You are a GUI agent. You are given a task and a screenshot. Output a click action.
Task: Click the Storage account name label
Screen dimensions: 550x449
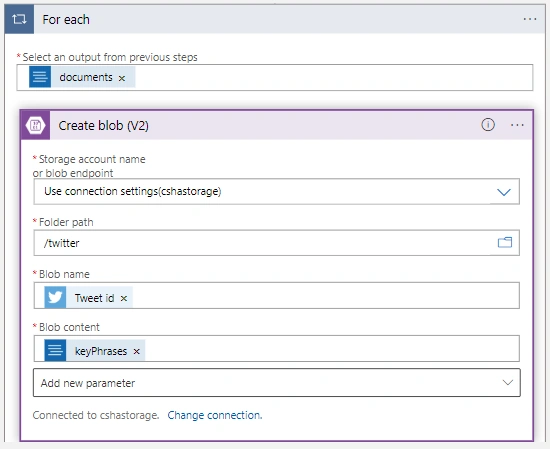(x=89, y=166)
